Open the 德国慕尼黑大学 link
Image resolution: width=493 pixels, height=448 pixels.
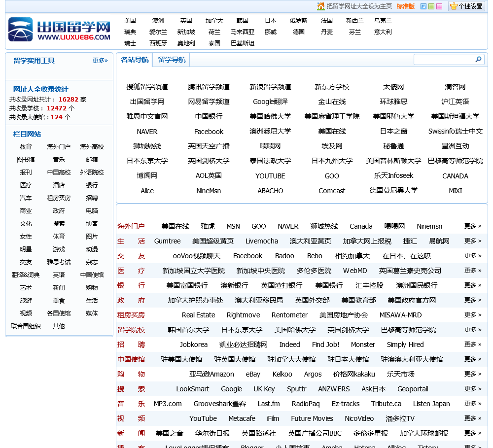point(393,190)
